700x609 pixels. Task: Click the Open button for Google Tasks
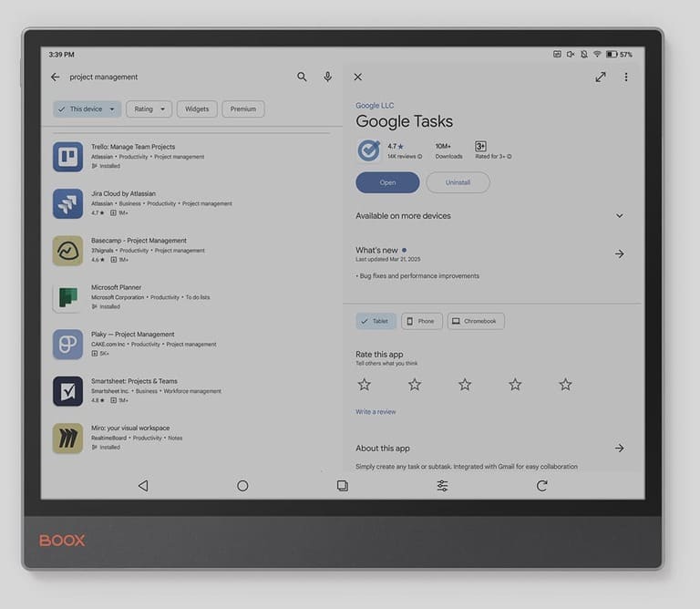pos(387,182)
